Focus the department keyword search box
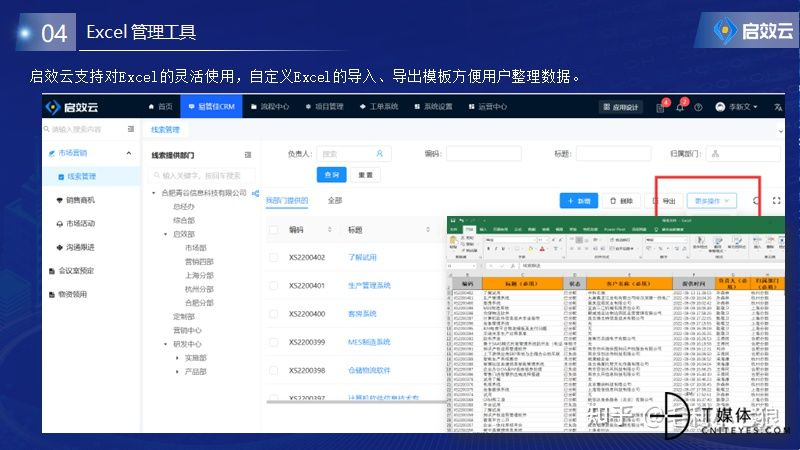 click(x=203, y=176)
